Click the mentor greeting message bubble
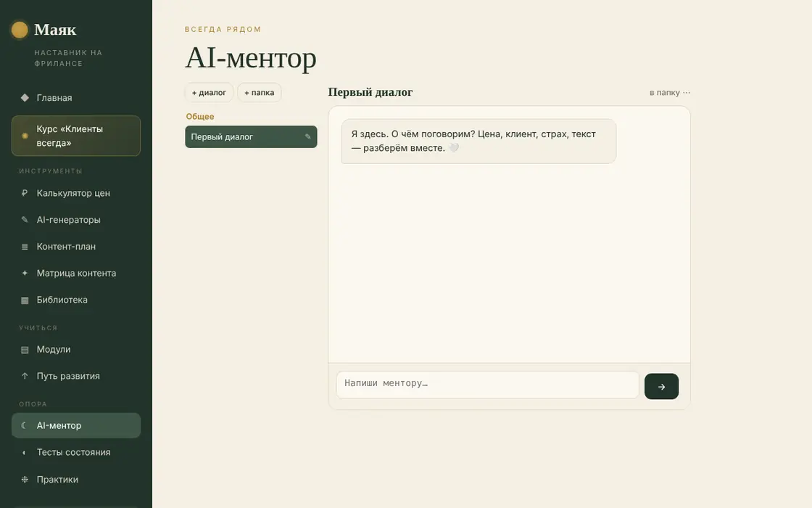This screenshot has height=508, width=812. tap(478, 141)
